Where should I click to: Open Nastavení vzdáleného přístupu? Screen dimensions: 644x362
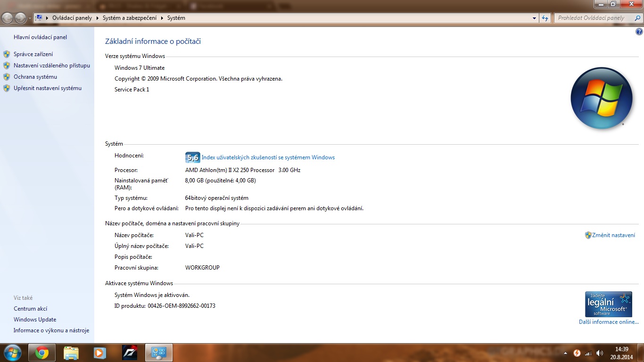point(52,66)
